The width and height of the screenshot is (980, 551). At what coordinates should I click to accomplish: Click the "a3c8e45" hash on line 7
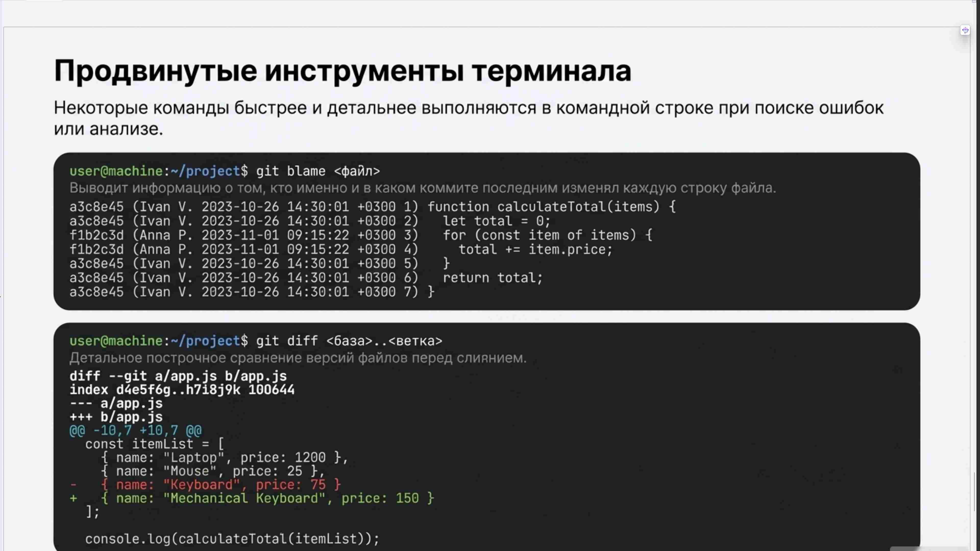tap(97, 292)
